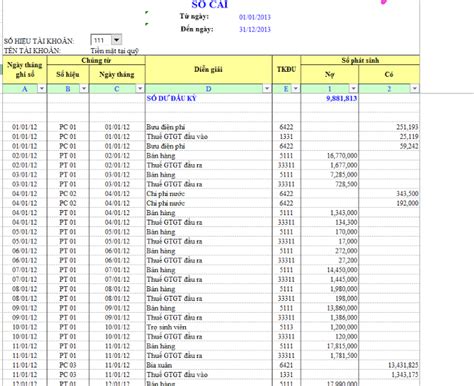Open filter dropdown for column 2 Có
The height and width of the screenshot is (386, 474).
coord(414,89)
